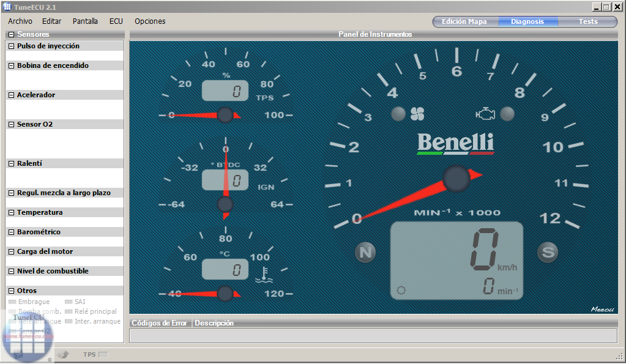Click the Códigos de Error column header
626x364 pixels.
click(x=160, y=323)
